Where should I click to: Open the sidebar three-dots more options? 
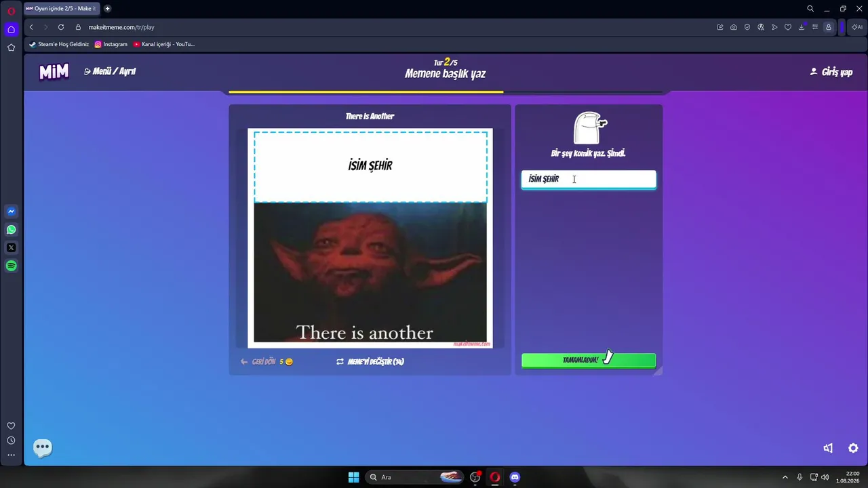pos(11,455)
